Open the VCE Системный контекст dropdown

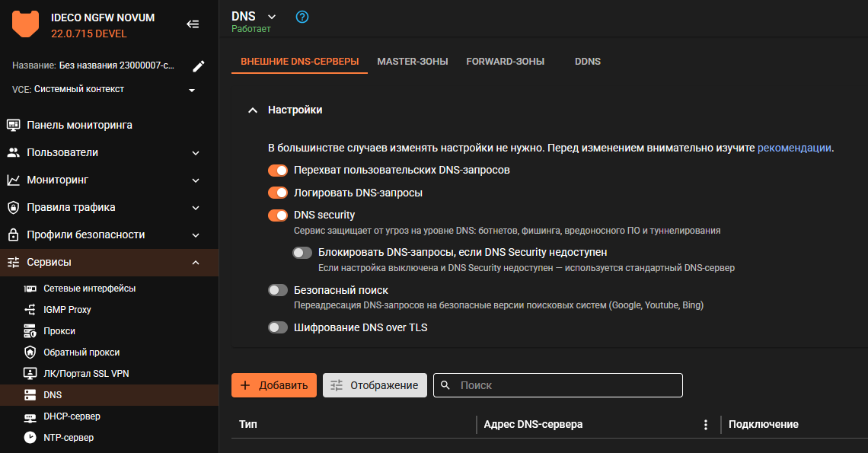(x=192, y=88)
